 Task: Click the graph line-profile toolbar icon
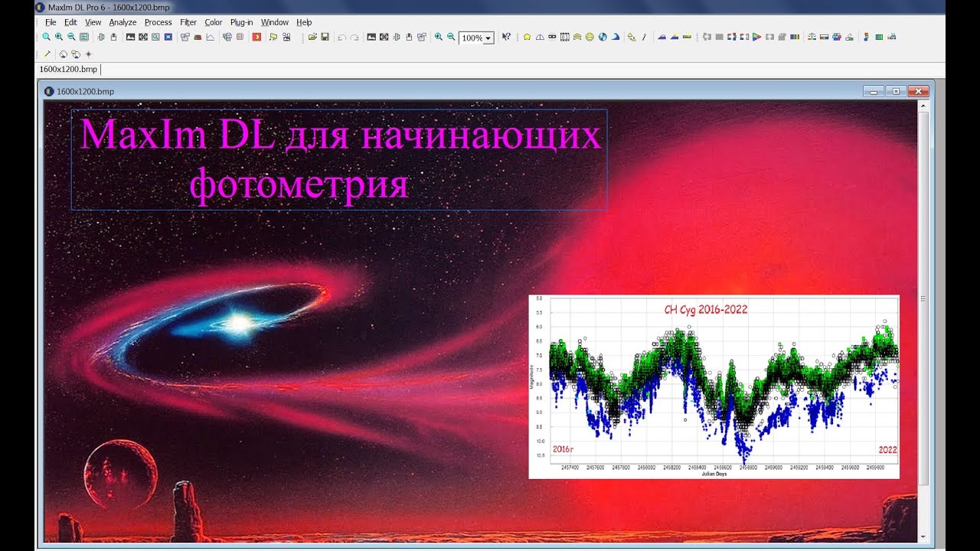pyautogui.click(x=210, y=37)
